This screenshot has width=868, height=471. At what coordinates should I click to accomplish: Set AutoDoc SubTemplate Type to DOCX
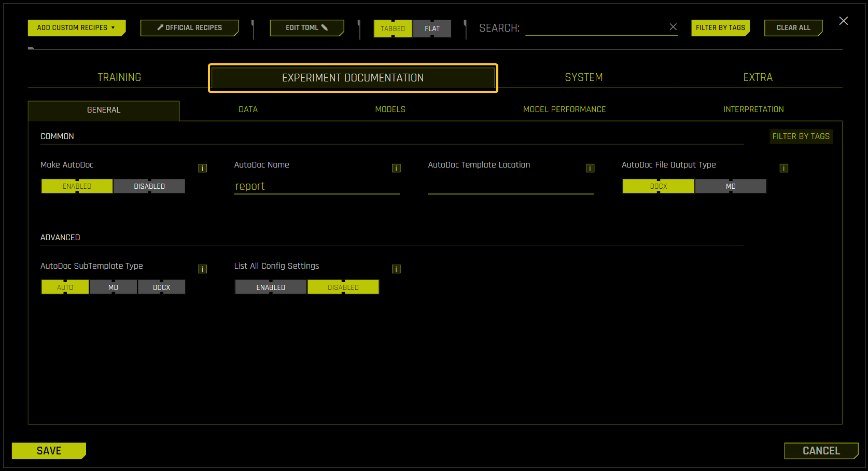coord(161,286)
